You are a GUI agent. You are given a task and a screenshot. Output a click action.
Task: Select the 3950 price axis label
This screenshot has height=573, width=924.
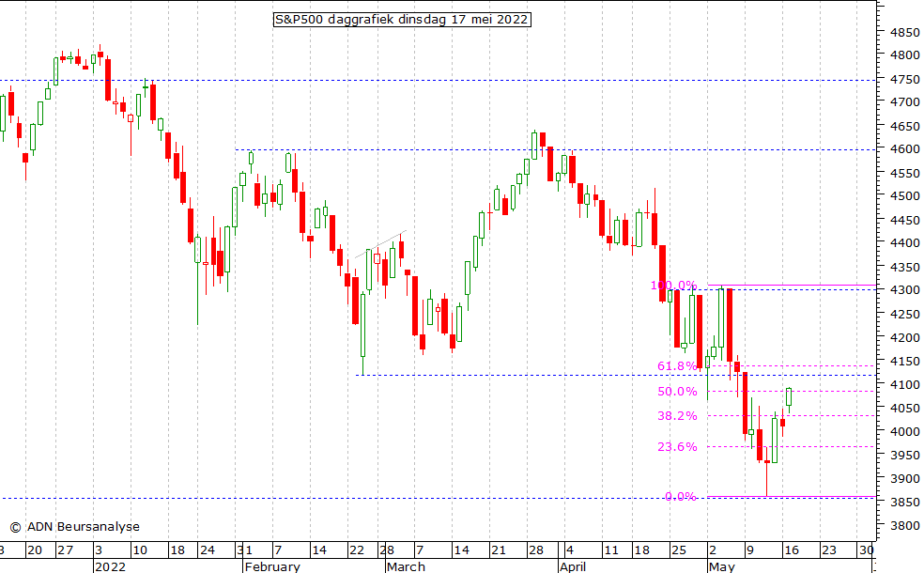point(904,455)
